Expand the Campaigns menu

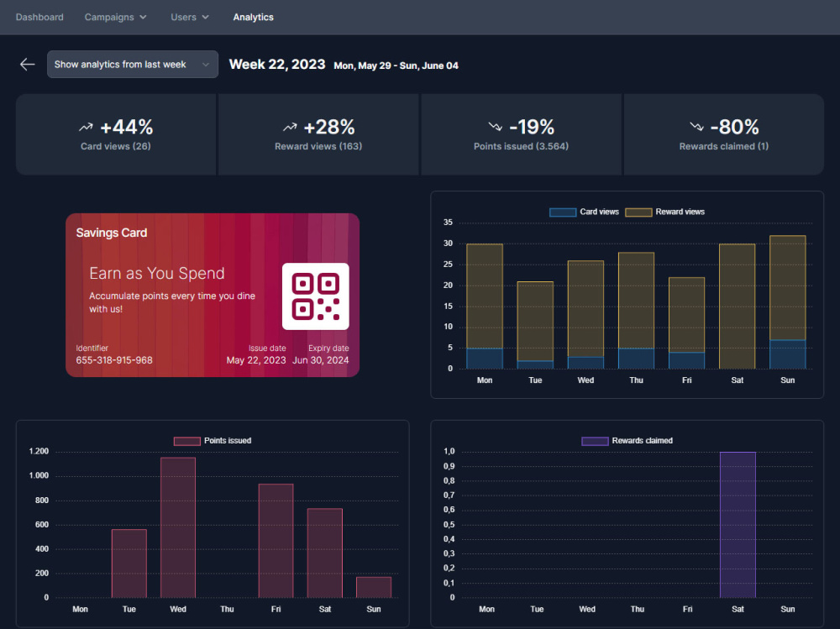[116, 17]
